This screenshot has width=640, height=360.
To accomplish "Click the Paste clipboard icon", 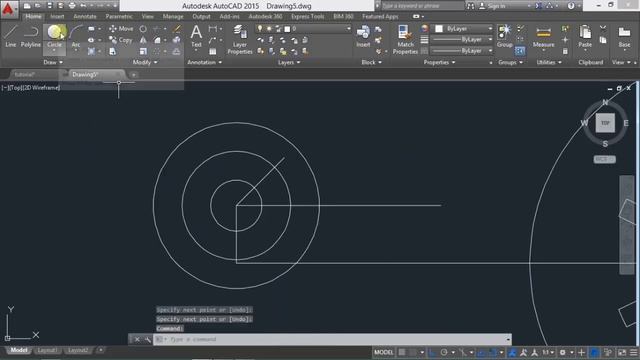I will pos(585,36).
